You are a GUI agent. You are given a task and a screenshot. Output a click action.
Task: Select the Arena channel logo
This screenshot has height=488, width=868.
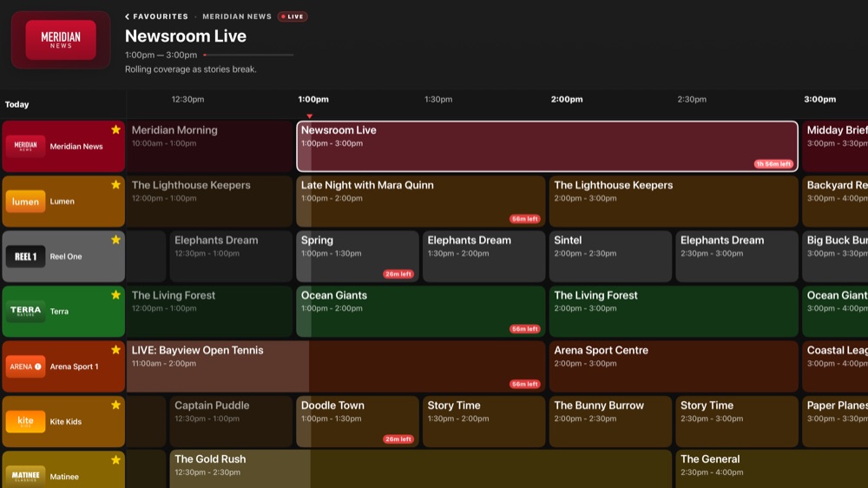point(25,366)
